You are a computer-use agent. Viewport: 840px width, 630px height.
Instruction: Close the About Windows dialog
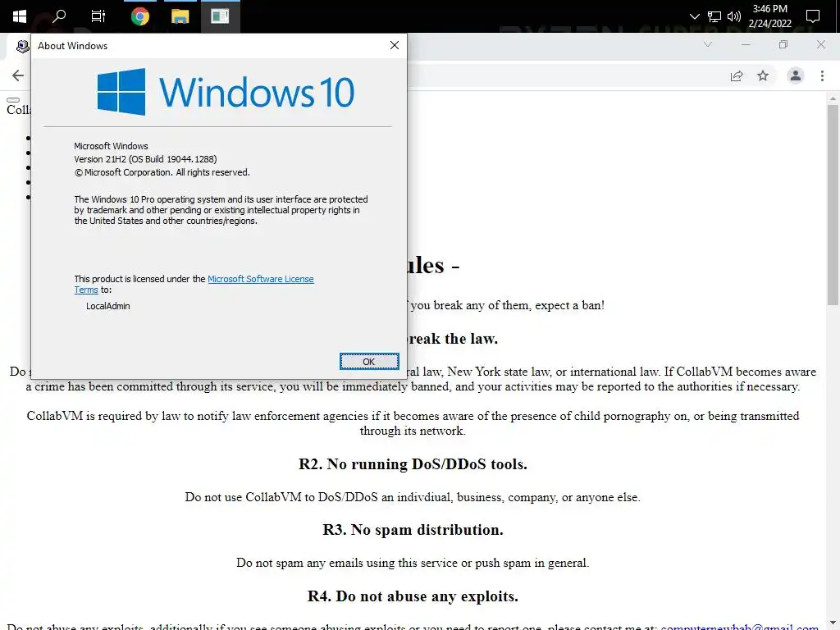(x=395, y=46)
